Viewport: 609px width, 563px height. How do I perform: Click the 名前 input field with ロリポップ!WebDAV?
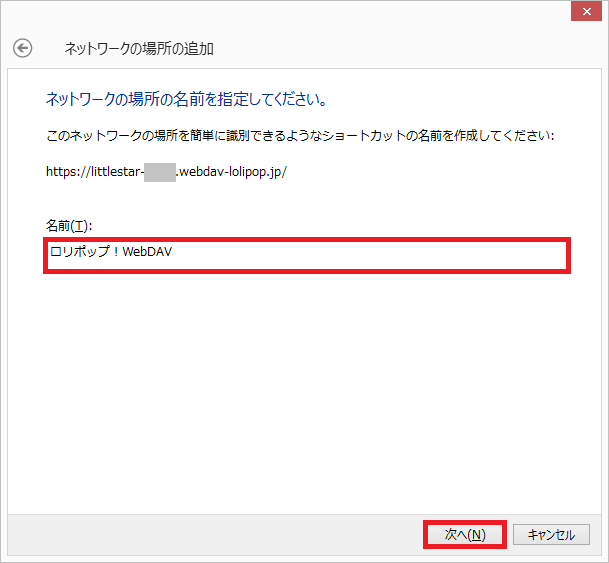pyautogui.click(x=307, y=255)
